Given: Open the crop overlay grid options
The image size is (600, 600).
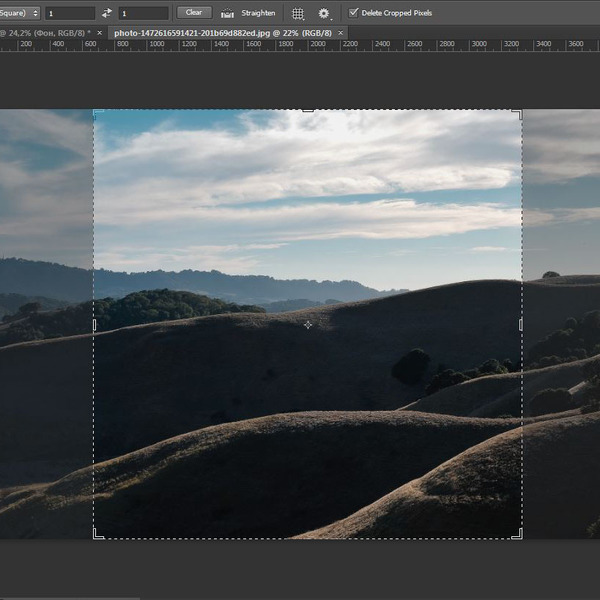Looking at the screenshot, I should (x=298, y=13).
